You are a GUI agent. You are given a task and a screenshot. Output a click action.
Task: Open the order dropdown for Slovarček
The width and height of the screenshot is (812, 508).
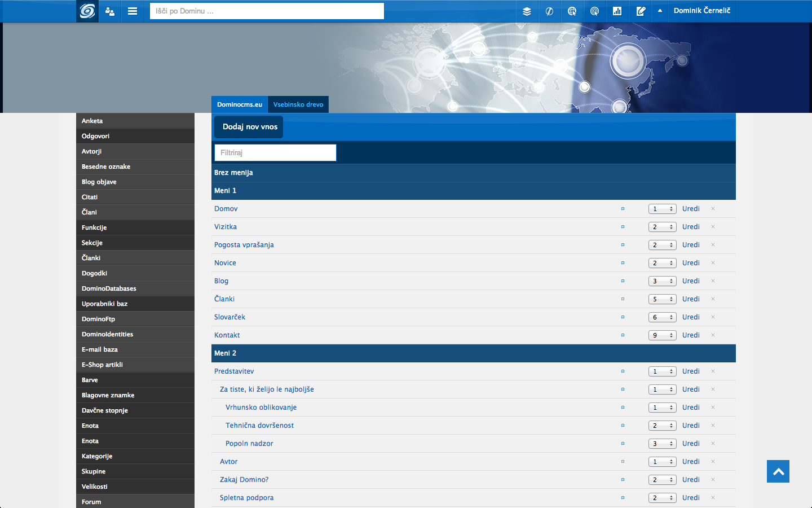(662, 317)
